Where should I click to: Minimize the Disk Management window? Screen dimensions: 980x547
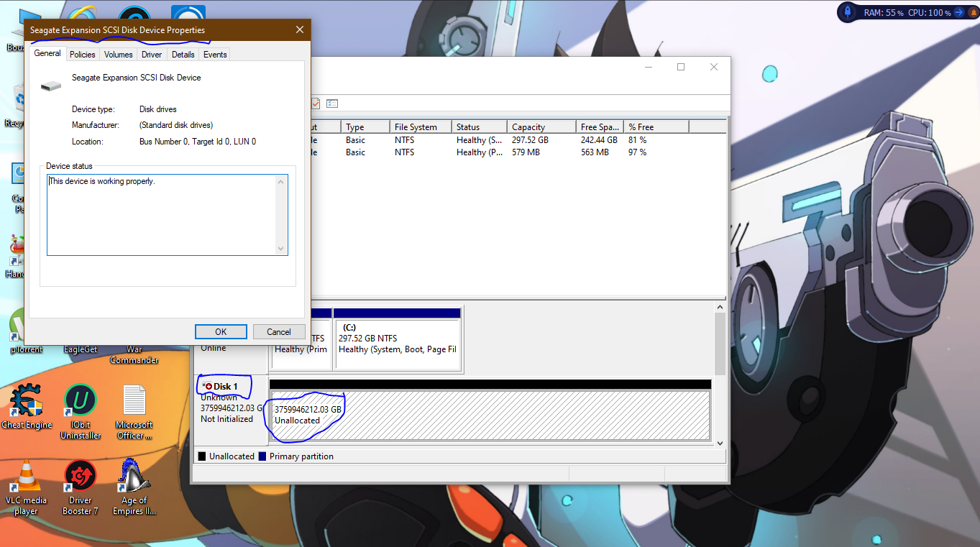[x=648, y=67]
